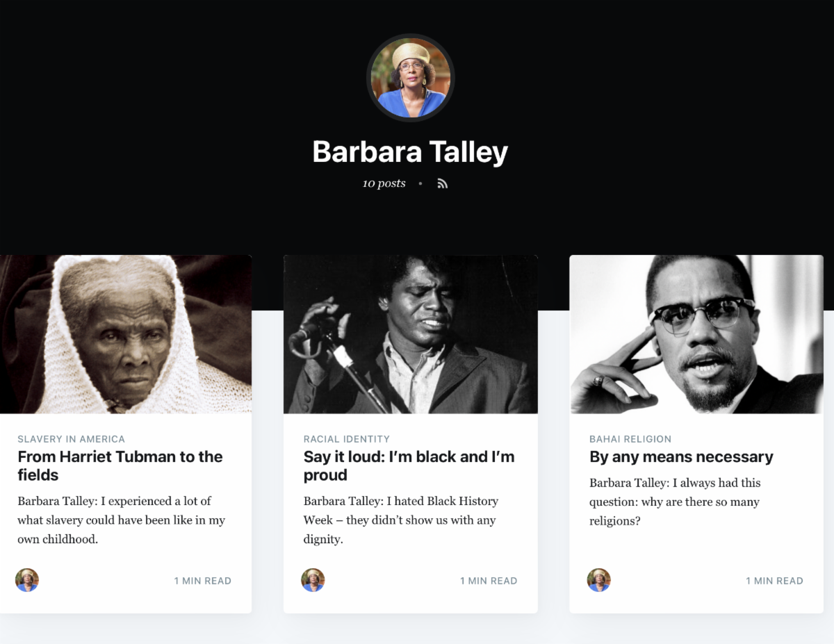Open "From Harriet Tubman to the fields" post
Screen dimensions: 834x644
[120, 465]
